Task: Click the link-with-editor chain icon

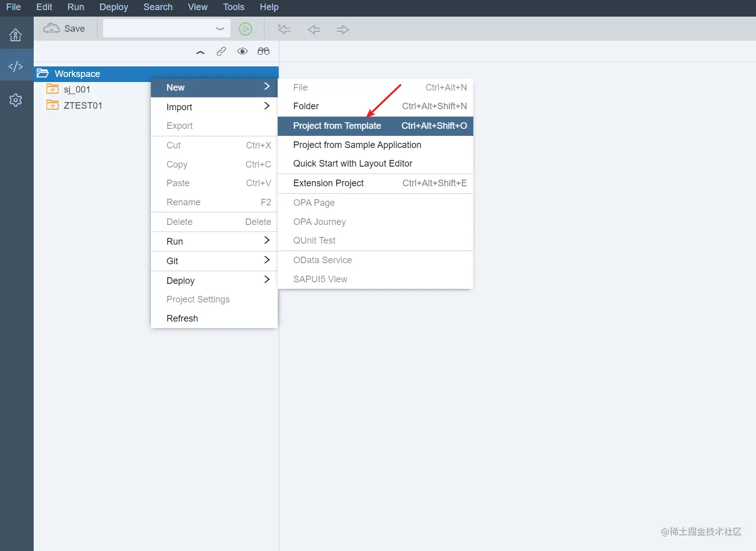Action: point(221,51)
